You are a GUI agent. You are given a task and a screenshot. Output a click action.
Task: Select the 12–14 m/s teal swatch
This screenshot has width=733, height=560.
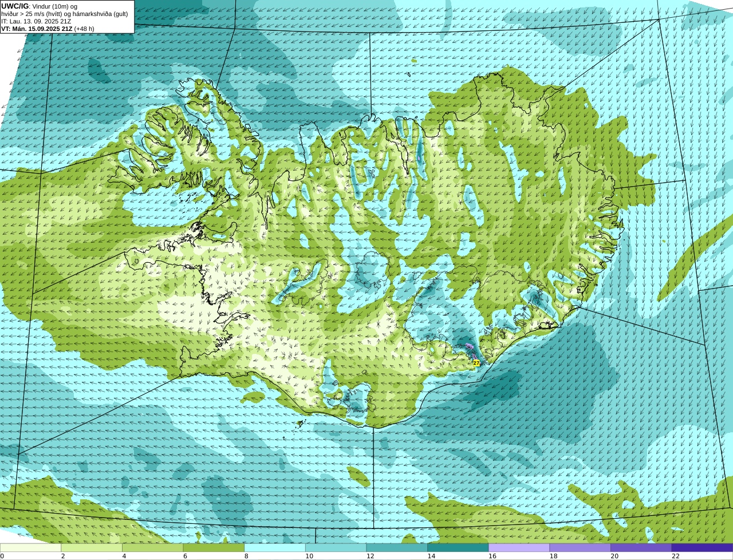pyautogui.click(x=397, y=547)
